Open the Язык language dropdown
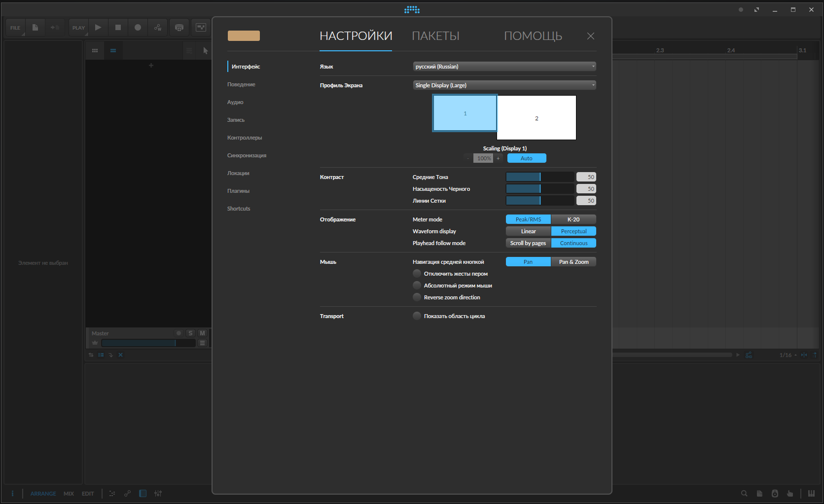 (x=504, y=67)
